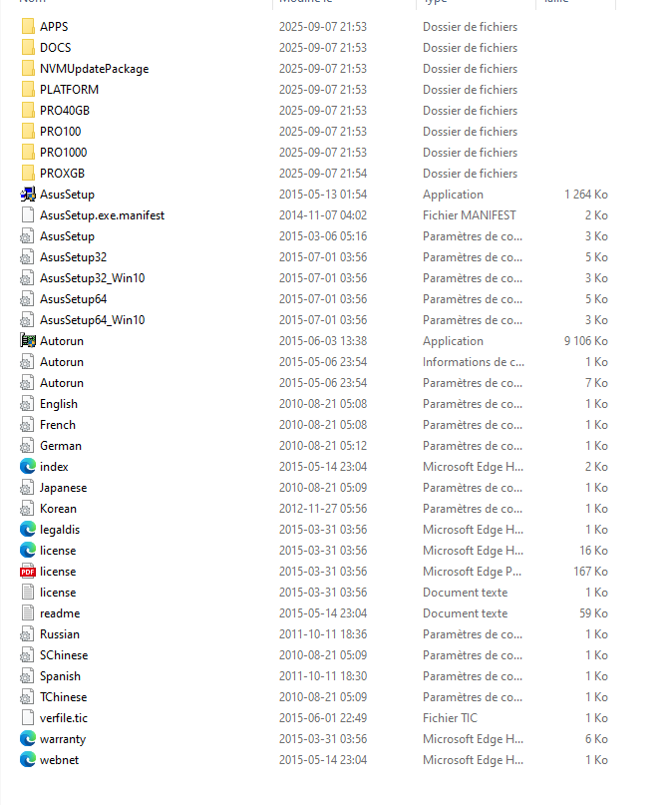Select the Autorun file of type Informations de c...
This screenshot has width=672, height=805.
pos(62,362)
